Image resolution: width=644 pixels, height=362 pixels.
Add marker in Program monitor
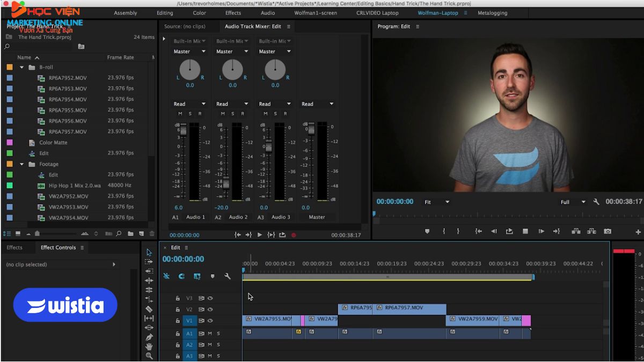coord(427,232)
